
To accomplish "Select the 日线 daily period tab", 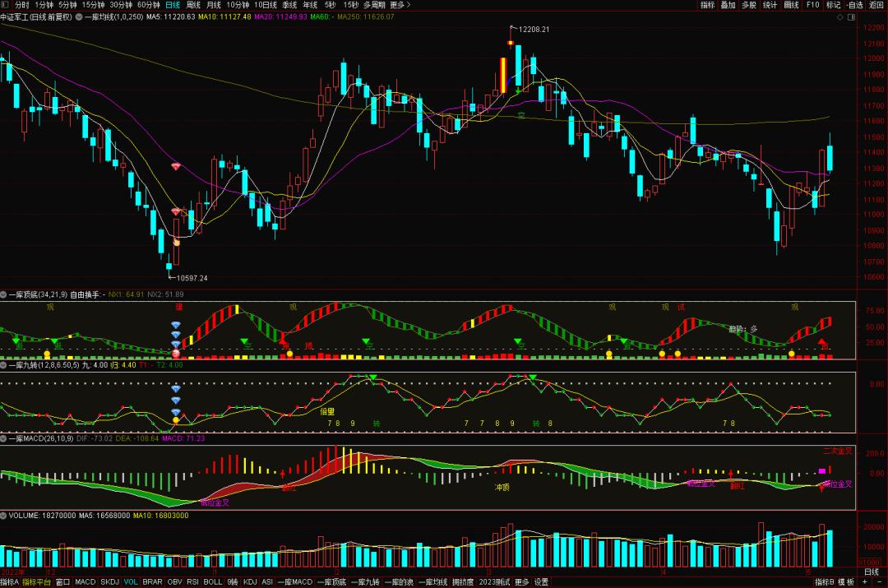I will 172,5.
